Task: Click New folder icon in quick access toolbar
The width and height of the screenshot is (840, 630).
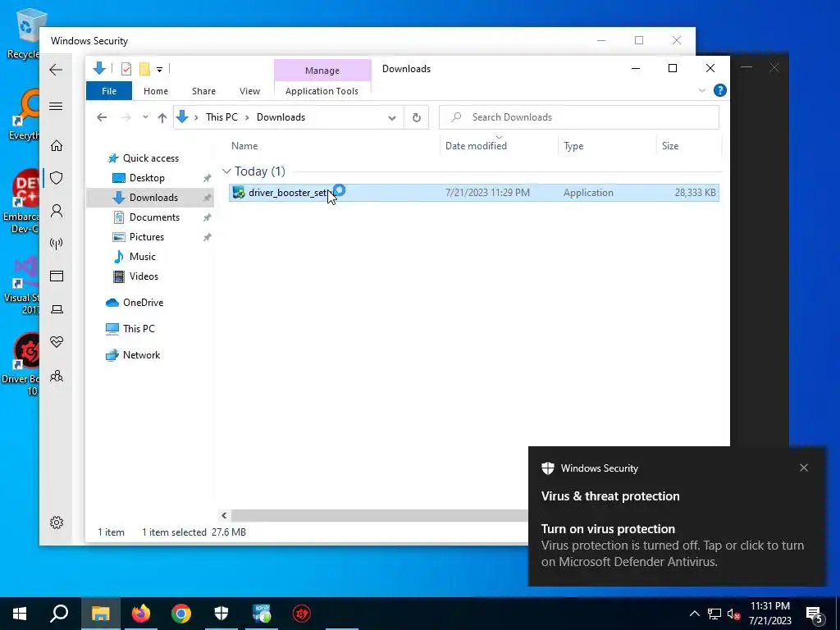Action: (x=144, y=69)
